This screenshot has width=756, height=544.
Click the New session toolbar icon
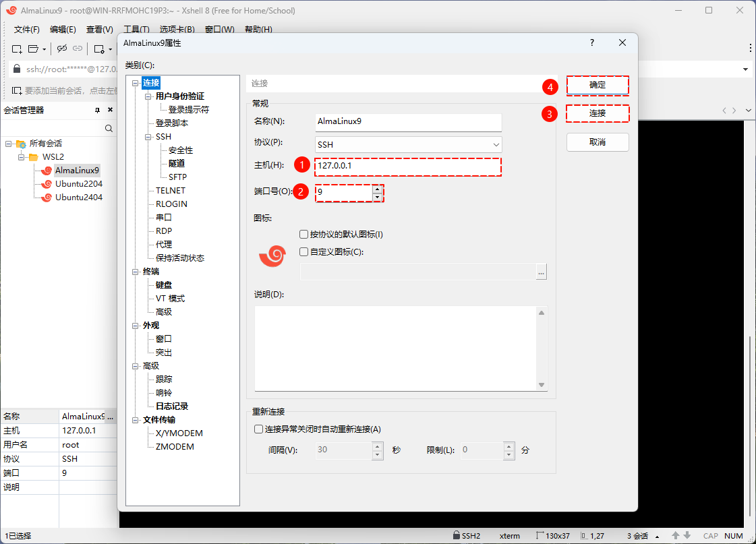tap(16, 49)
